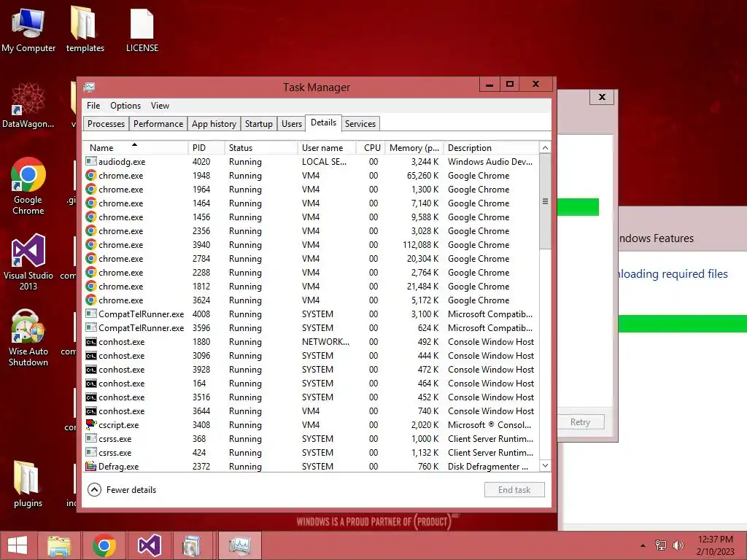Sort by the User name column header
The image size is (747, 560).
coord(327,147)
